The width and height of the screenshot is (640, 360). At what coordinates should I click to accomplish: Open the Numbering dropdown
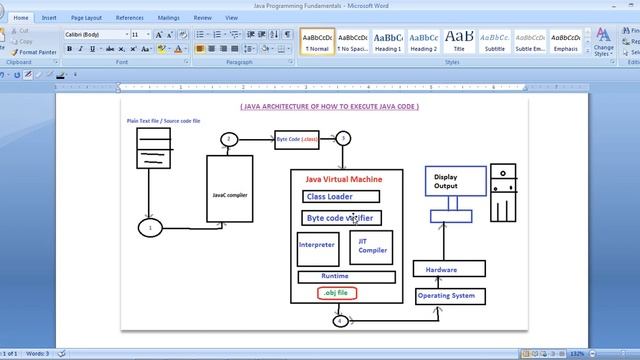225,35
